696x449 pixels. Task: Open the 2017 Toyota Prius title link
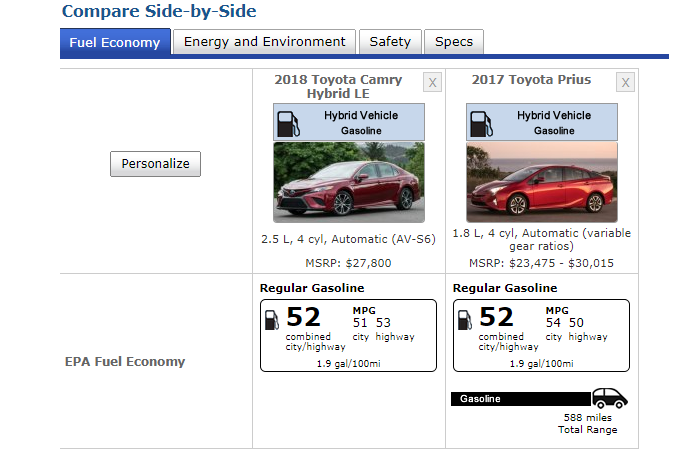[x=531, y=80]
